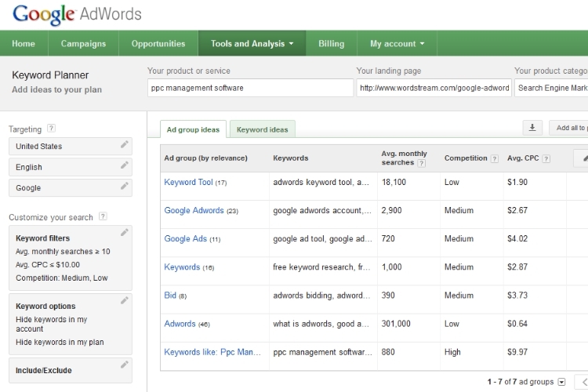The height and width of the screenshot is (392, 588).
Task: Open the Bid ad group link
Action: click(x=170, y=296)
